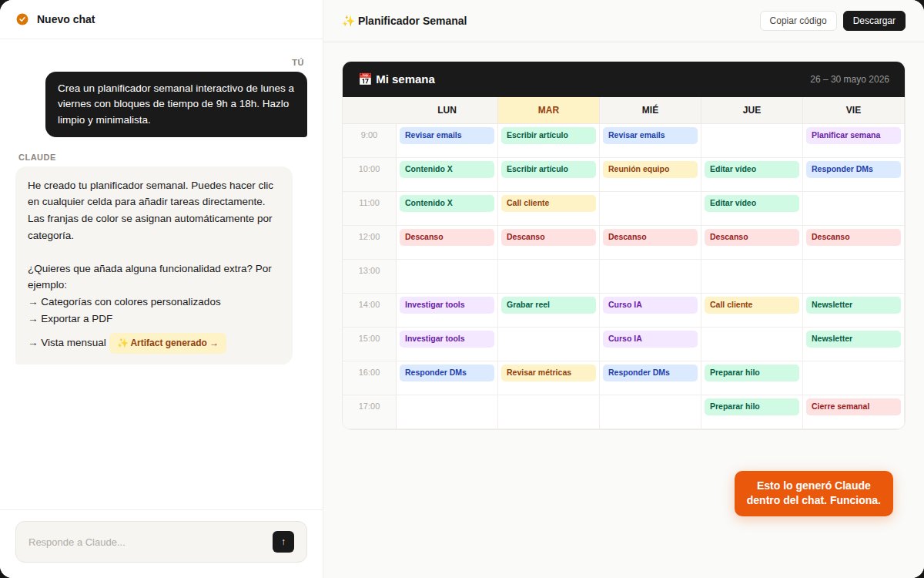This screenshot has height=578, width=924.
Task: Select the VIE day column header
Action: click(x=853, y=110)
